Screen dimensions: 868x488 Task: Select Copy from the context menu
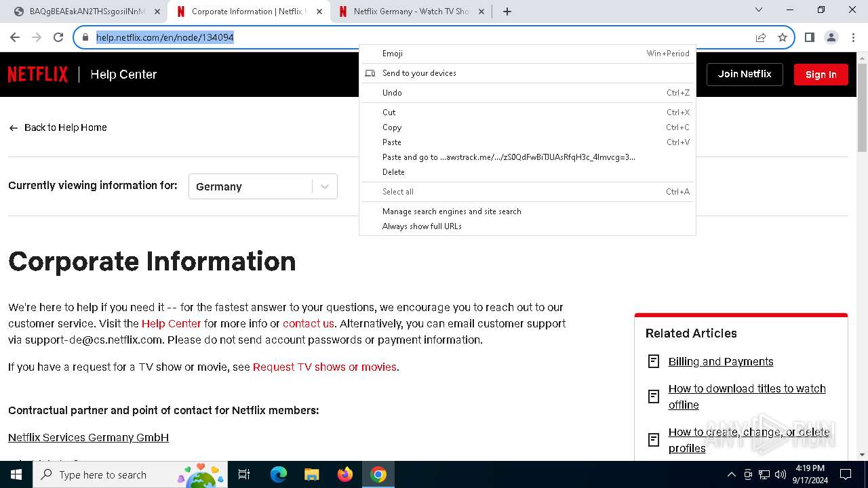click(527, 127)
